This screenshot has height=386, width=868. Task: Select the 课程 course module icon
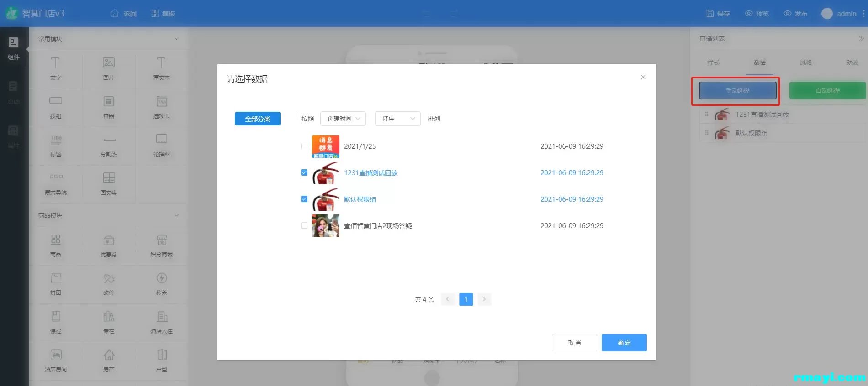pos(56,316)
